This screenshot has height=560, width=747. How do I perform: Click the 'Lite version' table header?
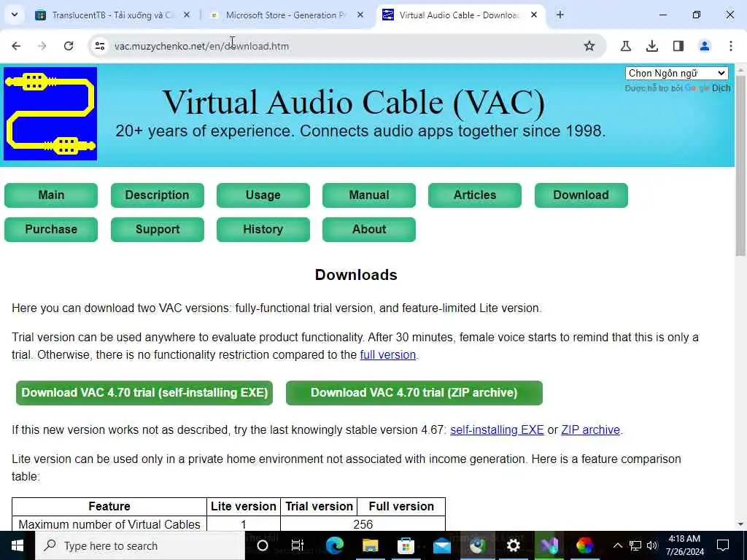tap(244, 506)
